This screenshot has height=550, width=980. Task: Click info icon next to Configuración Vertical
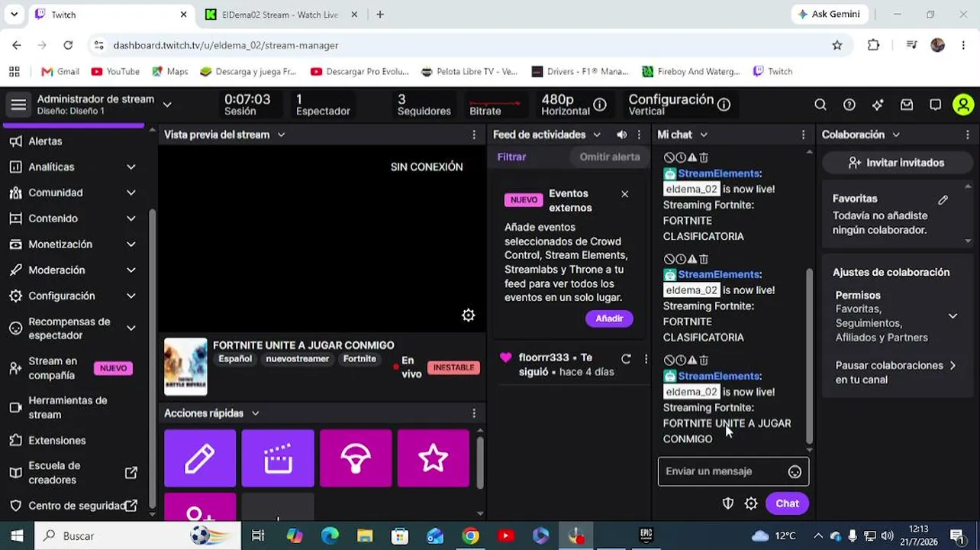724,105
